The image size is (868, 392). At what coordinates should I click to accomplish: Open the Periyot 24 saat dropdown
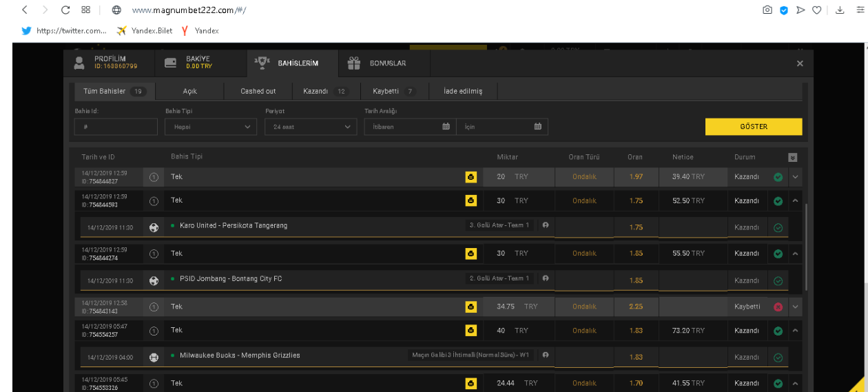pyautogui.click(x=311, y=127)
